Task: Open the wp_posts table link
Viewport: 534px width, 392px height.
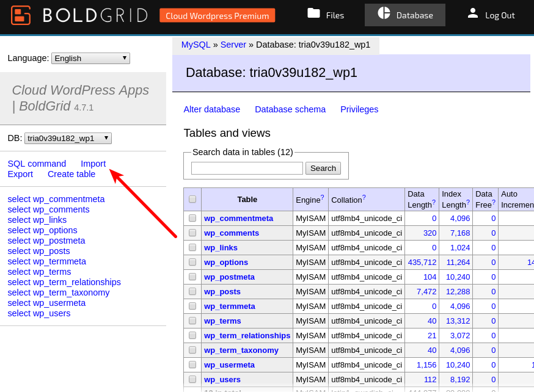Action: 222,292
